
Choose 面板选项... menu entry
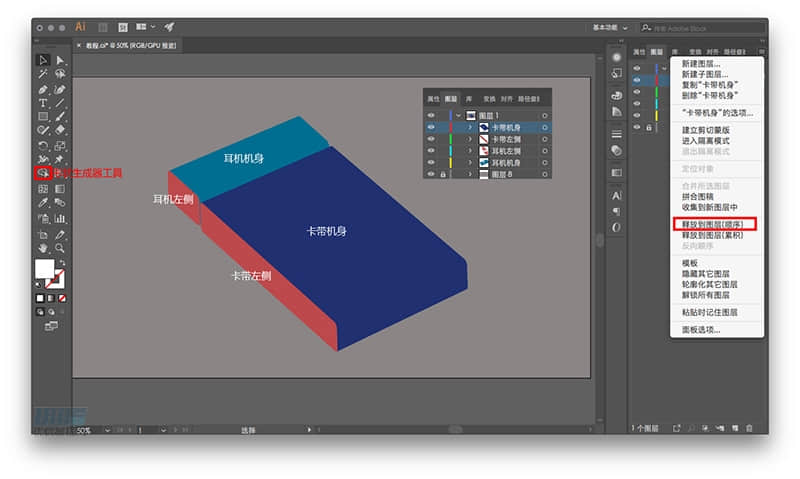[x=701, y=330]
